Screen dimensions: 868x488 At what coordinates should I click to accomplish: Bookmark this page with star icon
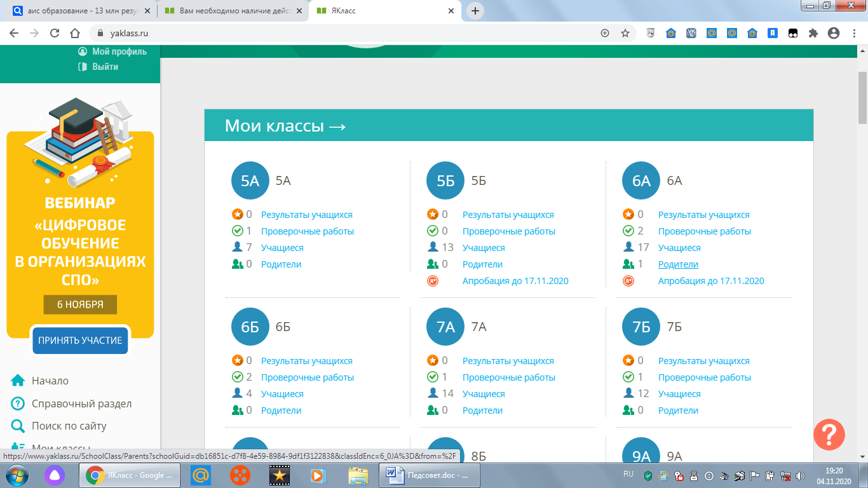coord(625,33)
